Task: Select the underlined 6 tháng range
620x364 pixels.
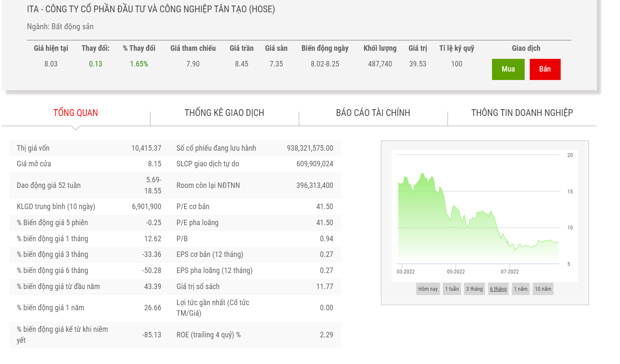Action: 498,289
